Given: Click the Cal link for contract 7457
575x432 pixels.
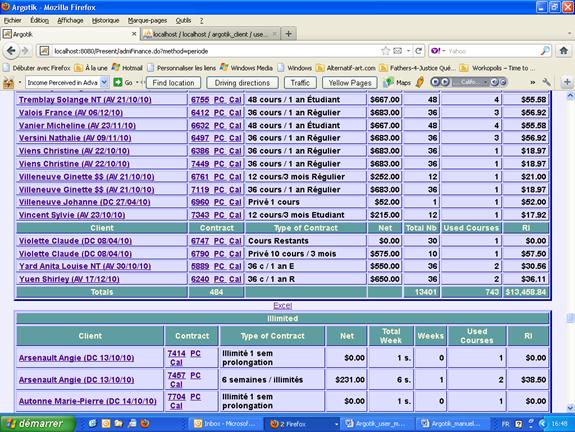Looking at the screenshot, I should pos(176,384).
